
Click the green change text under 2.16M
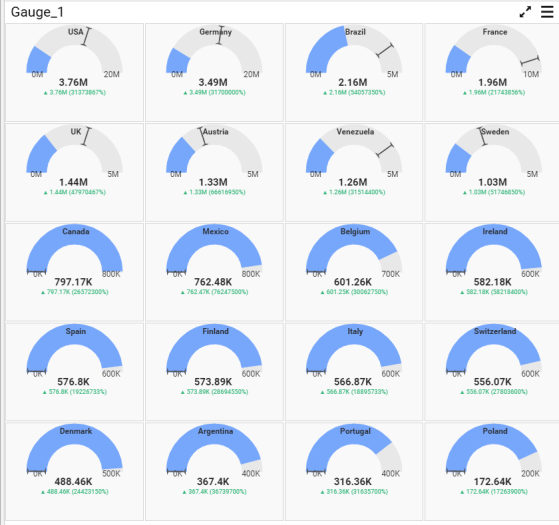coord(354,93)
